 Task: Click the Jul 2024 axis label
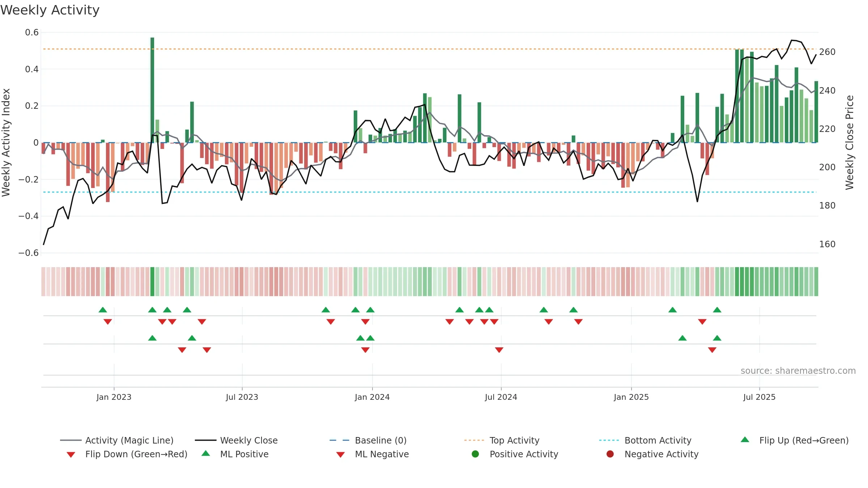[x=501, y=397]
